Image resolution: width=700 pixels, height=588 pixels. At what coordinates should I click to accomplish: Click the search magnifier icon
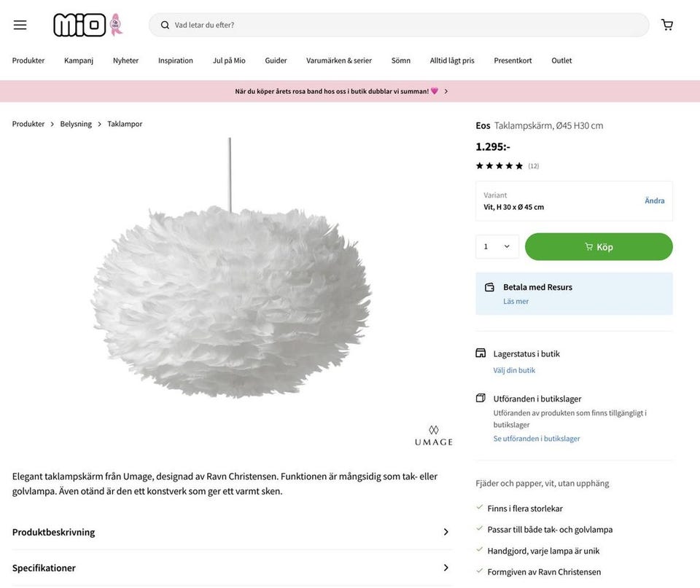point(164,25)
